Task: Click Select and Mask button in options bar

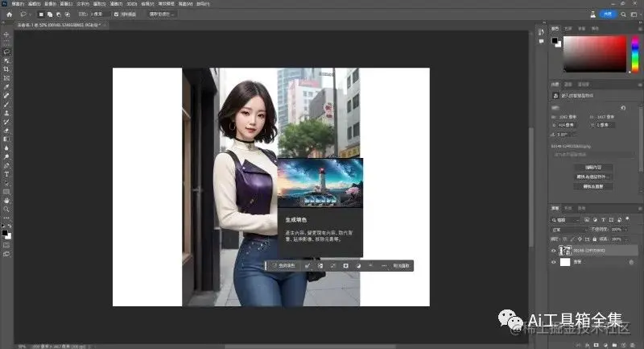Action: [161, 15]
